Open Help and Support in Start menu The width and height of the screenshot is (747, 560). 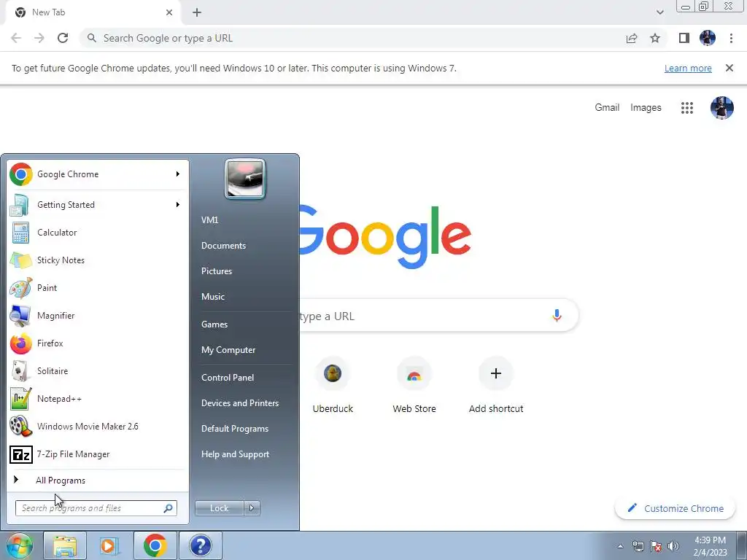(235, 454)
